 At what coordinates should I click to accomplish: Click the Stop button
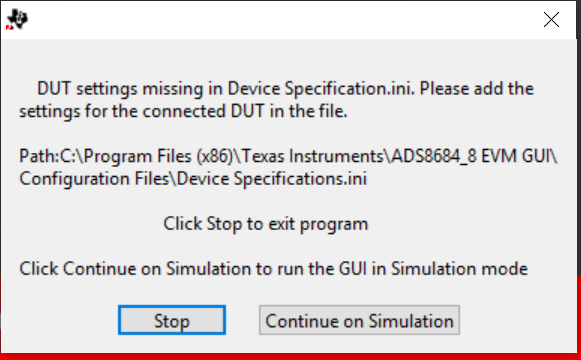[x=172, y=320]
